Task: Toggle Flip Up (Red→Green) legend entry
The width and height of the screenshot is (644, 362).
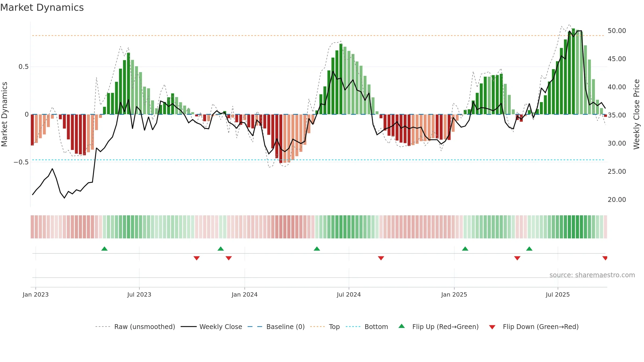Action: [x=438, y=327]
